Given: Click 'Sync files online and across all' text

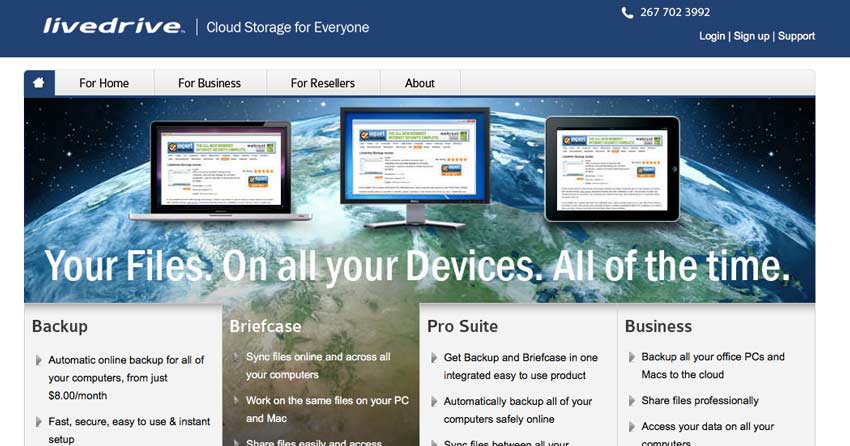Looking at the screenshot, I should (x=318, y=357).
